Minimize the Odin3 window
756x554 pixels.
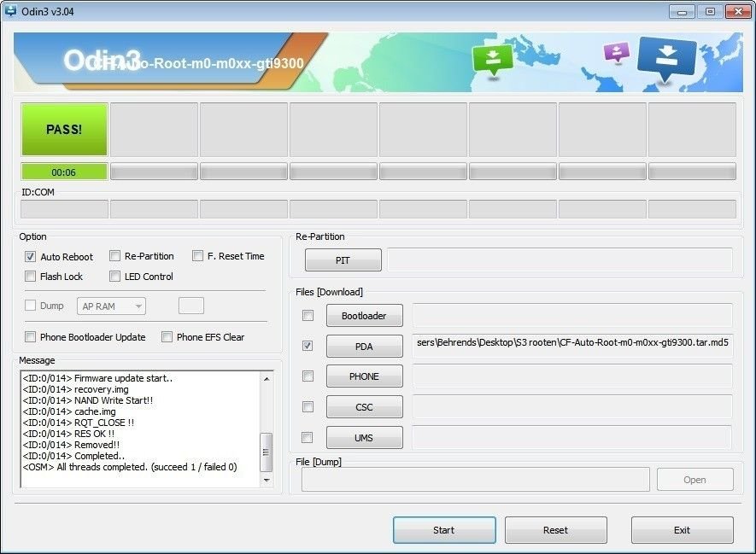point(682,12)
